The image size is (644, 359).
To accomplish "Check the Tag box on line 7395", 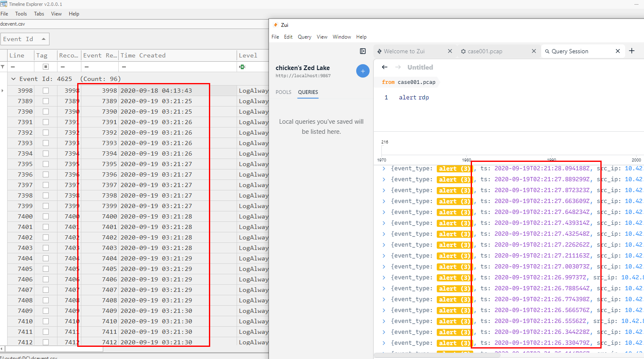I will [x=46, y=164].
